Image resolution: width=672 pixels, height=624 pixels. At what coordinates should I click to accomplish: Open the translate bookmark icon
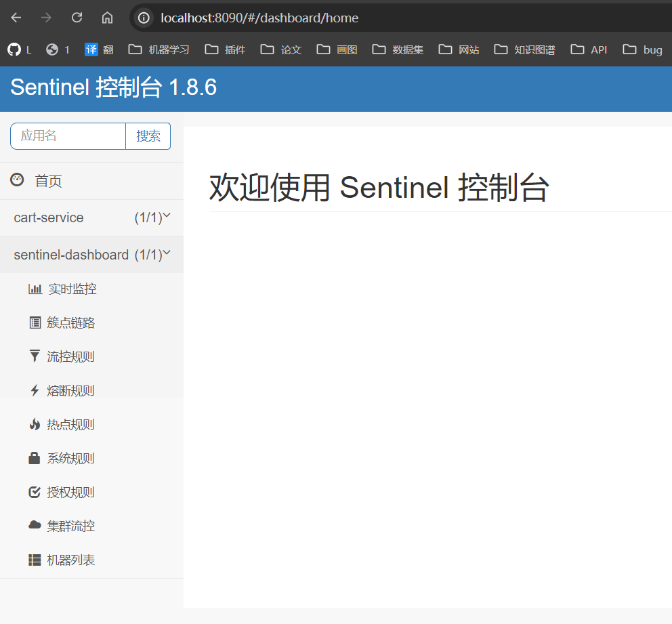tap(91, 49)
